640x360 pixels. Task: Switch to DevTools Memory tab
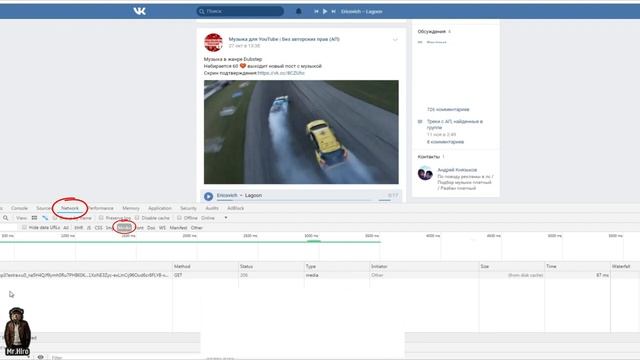point(131,208)
